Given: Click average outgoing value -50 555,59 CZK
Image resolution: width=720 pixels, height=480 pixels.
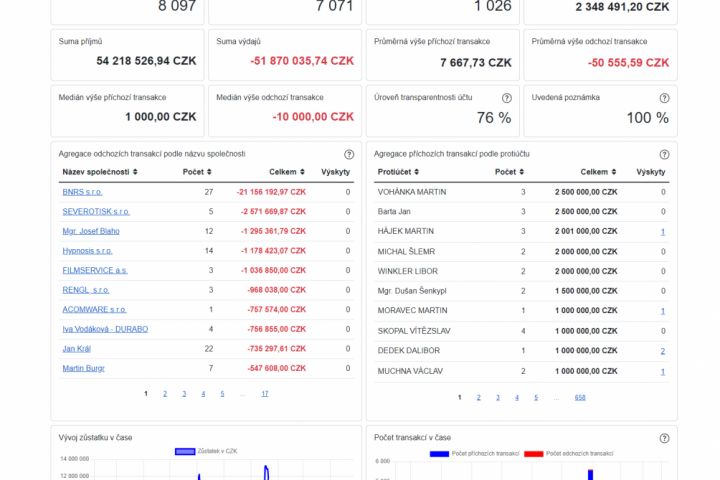Looking at the screenshot, I should 628,63.
